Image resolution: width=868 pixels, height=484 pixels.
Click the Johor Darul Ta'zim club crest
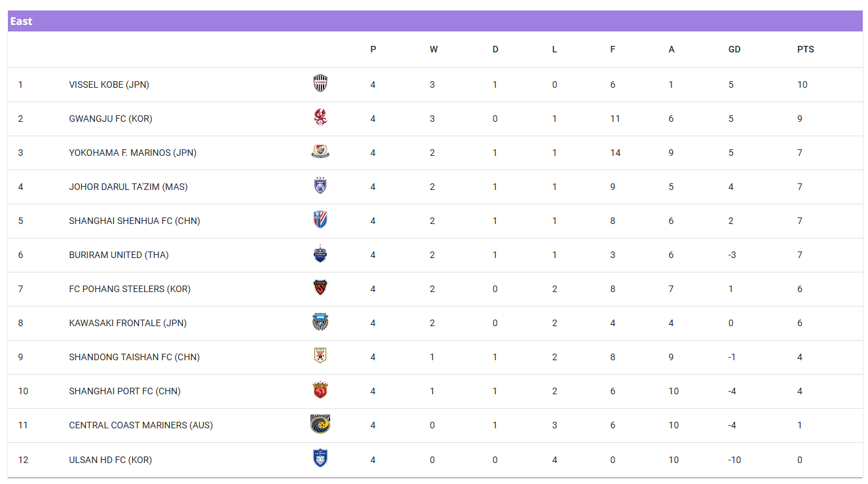[x=320, y=186]
